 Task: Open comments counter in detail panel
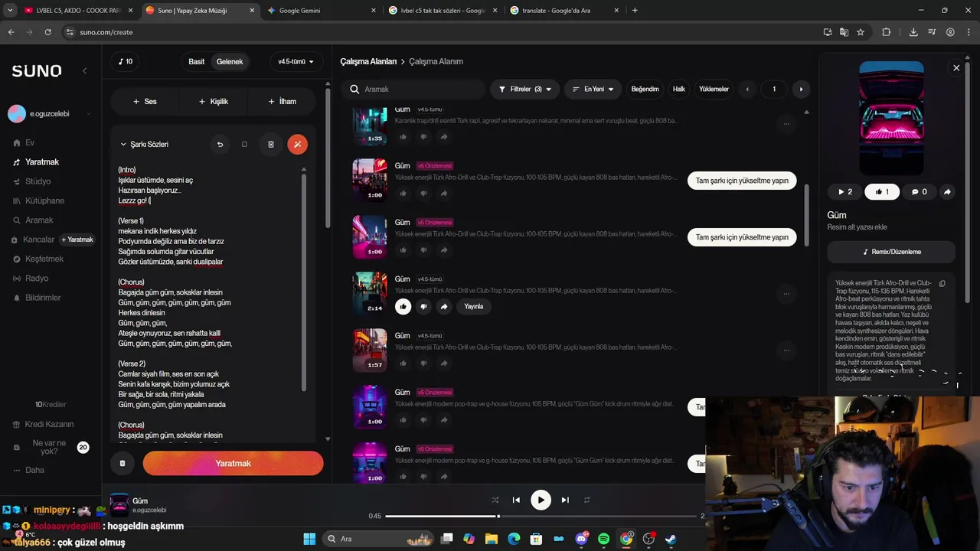(x=919, y=192)
